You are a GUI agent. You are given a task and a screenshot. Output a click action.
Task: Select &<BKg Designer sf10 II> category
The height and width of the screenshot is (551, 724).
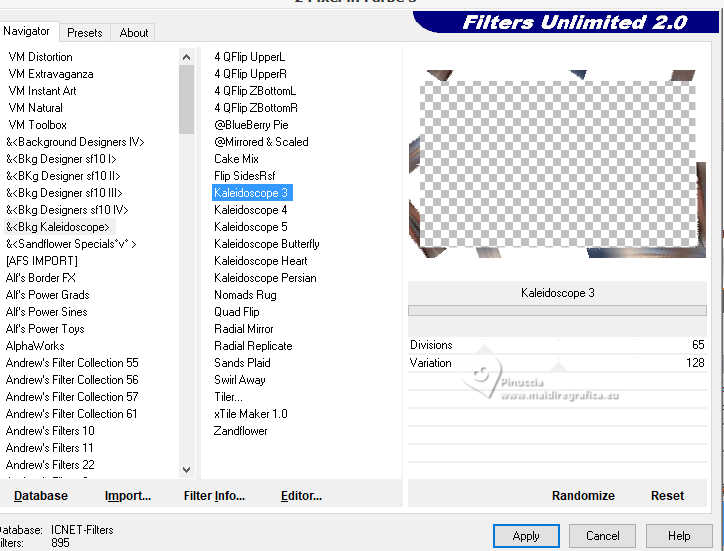coord(63,176)
